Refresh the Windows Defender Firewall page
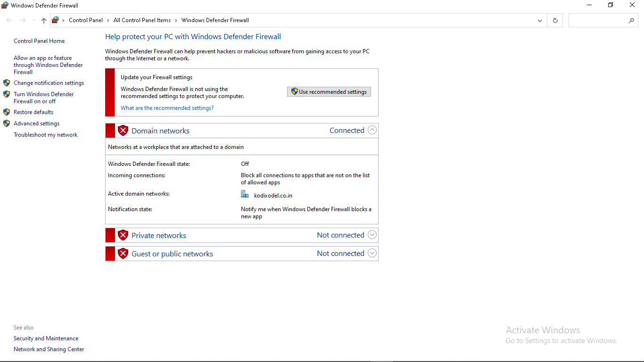The width and height of the screenshot is (644, 362). 555,20
